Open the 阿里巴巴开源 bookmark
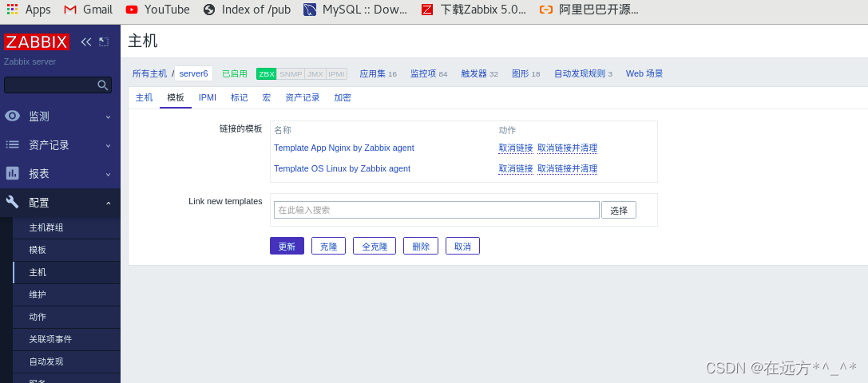868x383 pixels. point(589,10)
